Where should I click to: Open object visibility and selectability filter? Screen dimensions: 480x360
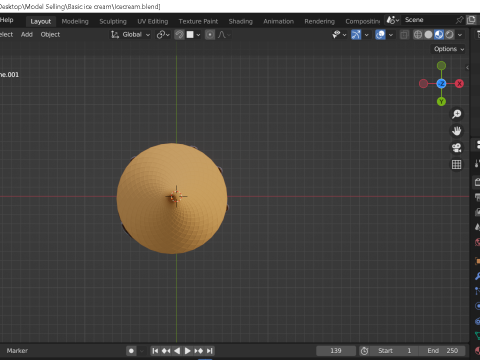(x=339, y=34)
